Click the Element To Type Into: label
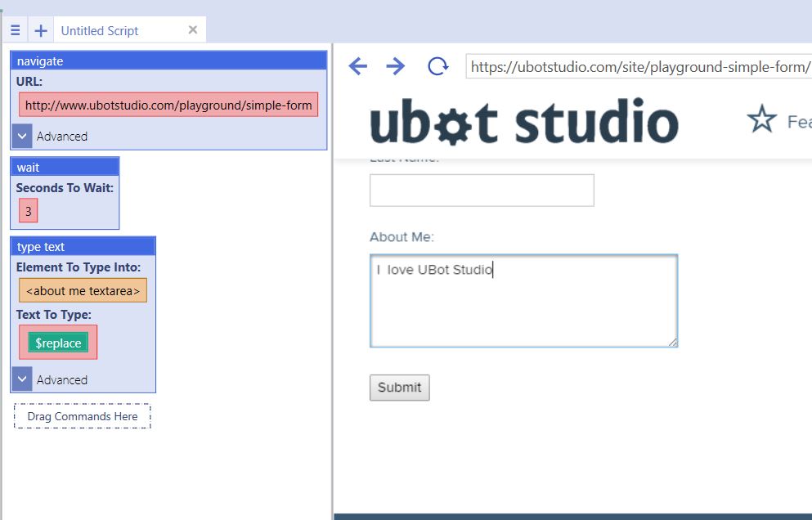 click(x=79, y=267)
